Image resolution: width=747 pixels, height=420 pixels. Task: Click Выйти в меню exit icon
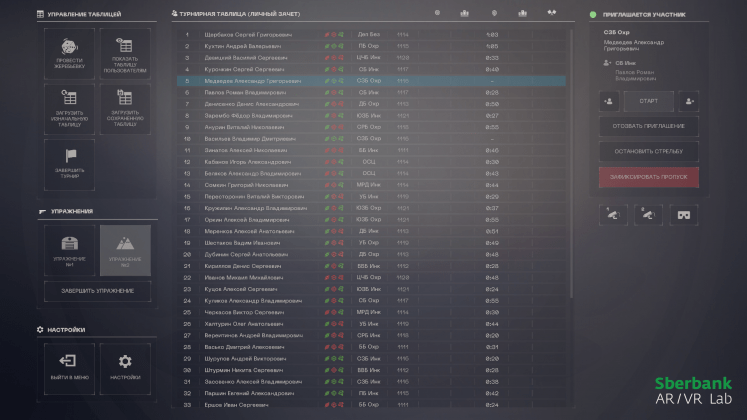point(69,368)
